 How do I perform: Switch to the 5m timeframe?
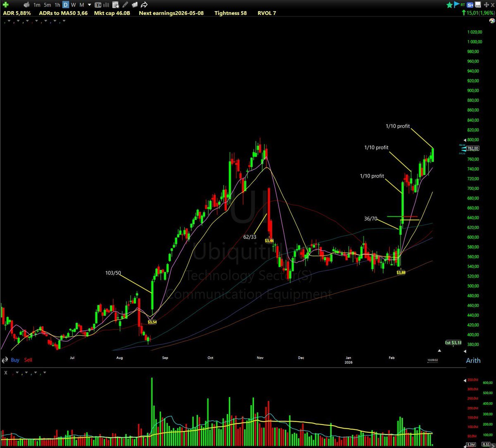[x=48, y=5]
